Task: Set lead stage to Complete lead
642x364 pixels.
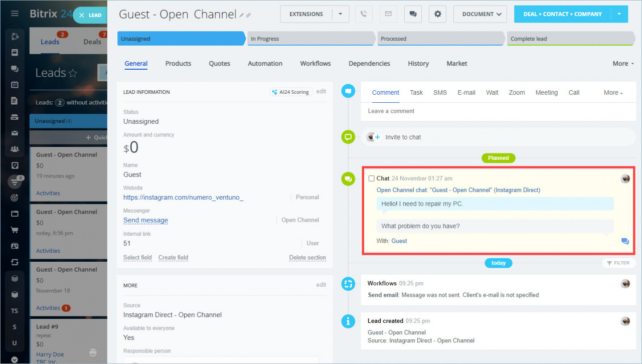Action: [571, 39]
